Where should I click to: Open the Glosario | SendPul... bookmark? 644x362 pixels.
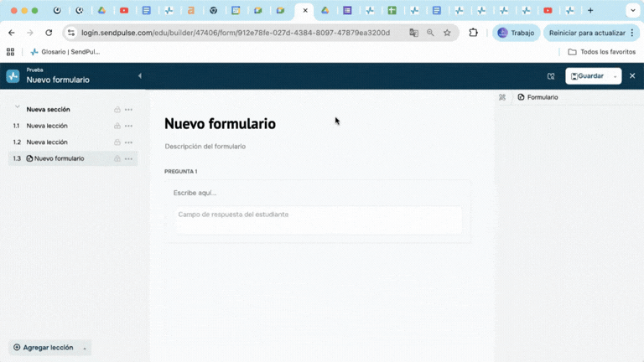point(65,52)
